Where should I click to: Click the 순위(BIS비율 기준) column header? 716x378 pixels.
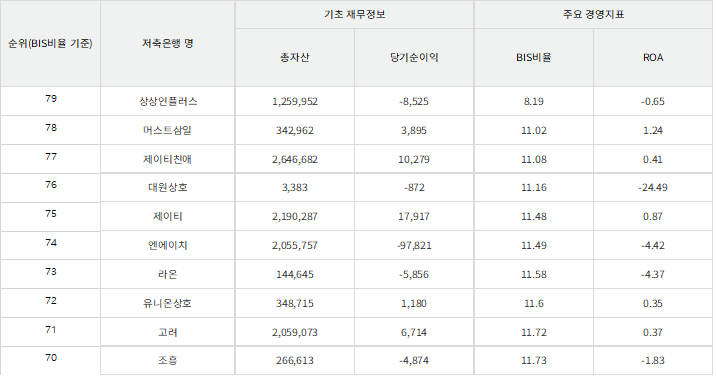click(x=50, y=43)
